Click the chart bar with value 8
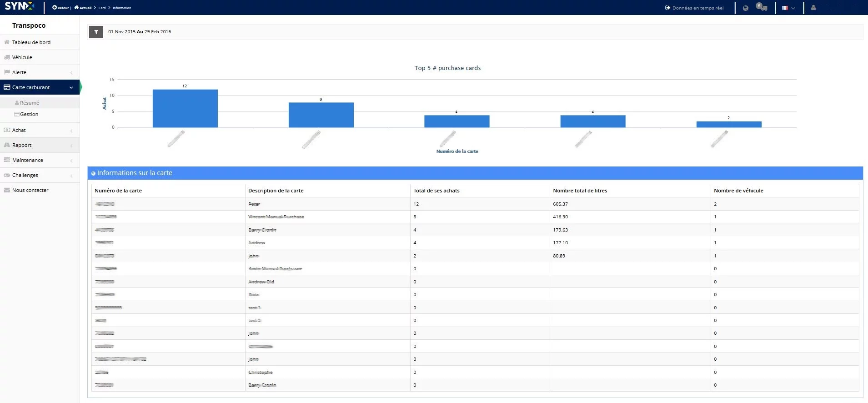This screenshot has width=868, height=403. [321, 115]
